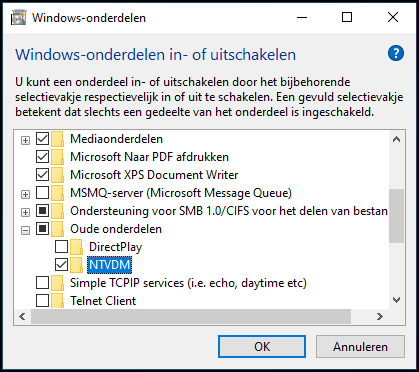Click the vertical scrollbar down arrow
This screenshot has width=419, height=372.
[x=396, y=300]
